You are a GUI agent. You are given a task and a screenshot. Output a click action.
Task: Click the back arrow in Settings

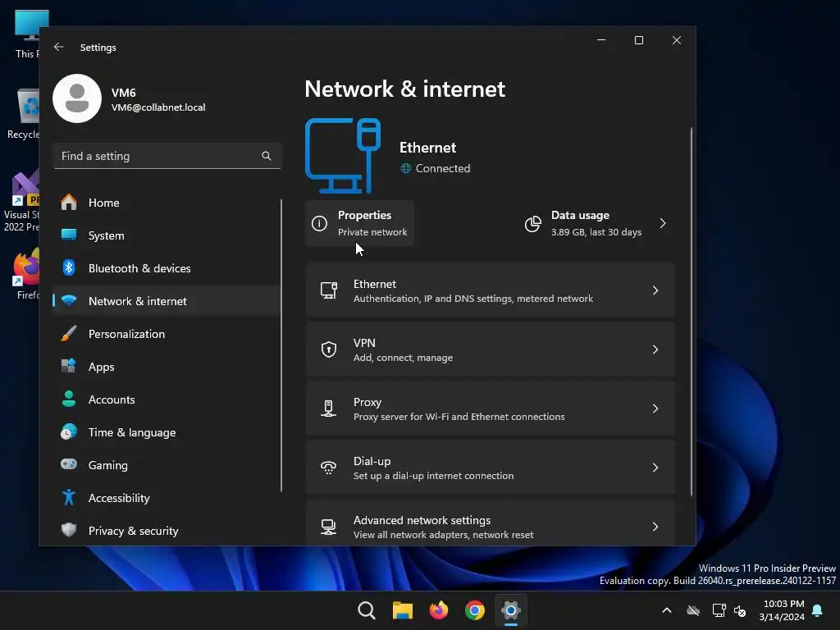point(59,47)
